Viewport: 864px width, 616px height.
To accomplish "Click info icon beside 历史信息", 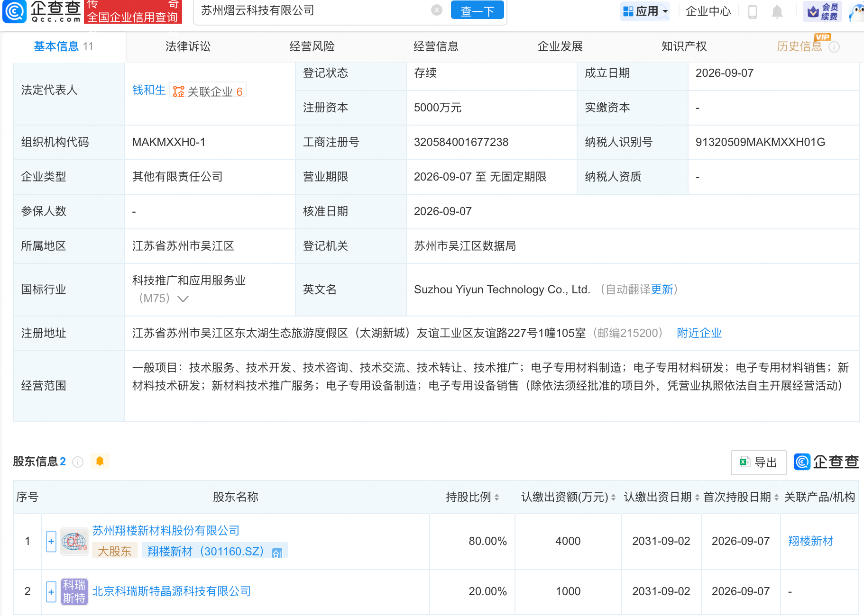I will [834, 47].
